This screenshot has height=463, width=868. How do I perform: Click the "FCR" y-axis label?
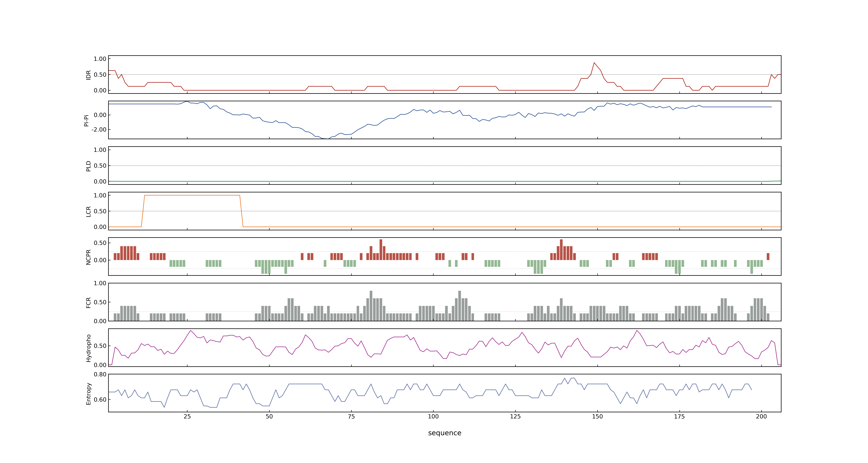[x=88, y=302]
